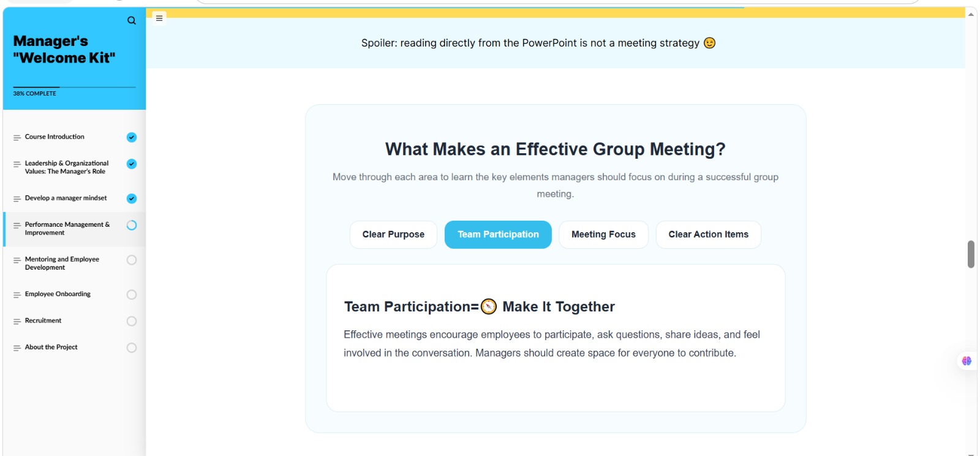
Task: Click the active Team Participation button
Action: [498, 235]
